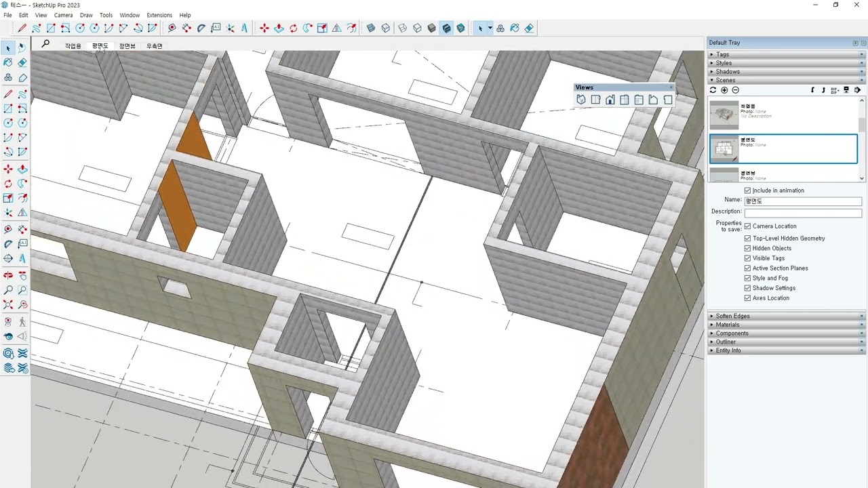This screenshot has width=868, height=488.
Task: Update scene with refresh icon
Action: [x=713, y=90]
